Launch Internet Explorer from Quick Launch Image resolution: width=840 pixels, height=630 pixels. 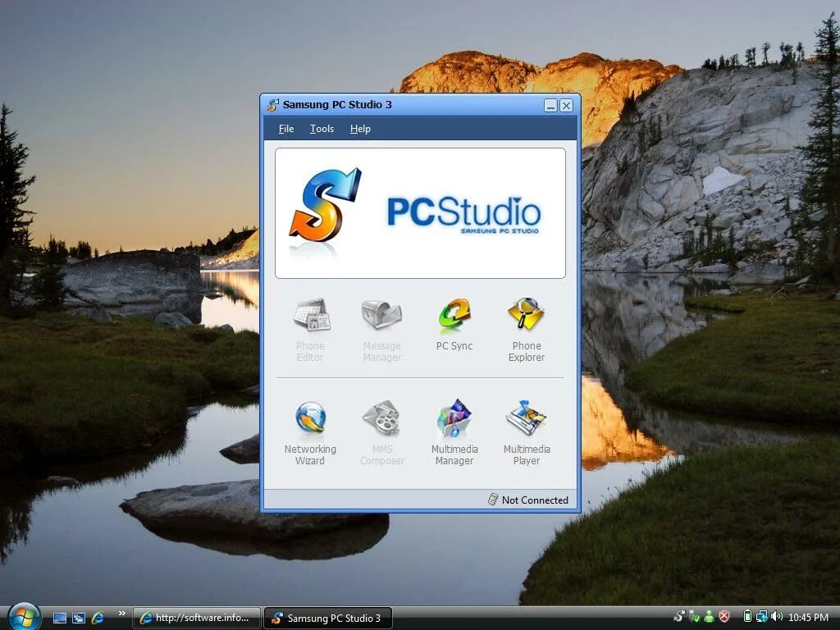[98, 618]
